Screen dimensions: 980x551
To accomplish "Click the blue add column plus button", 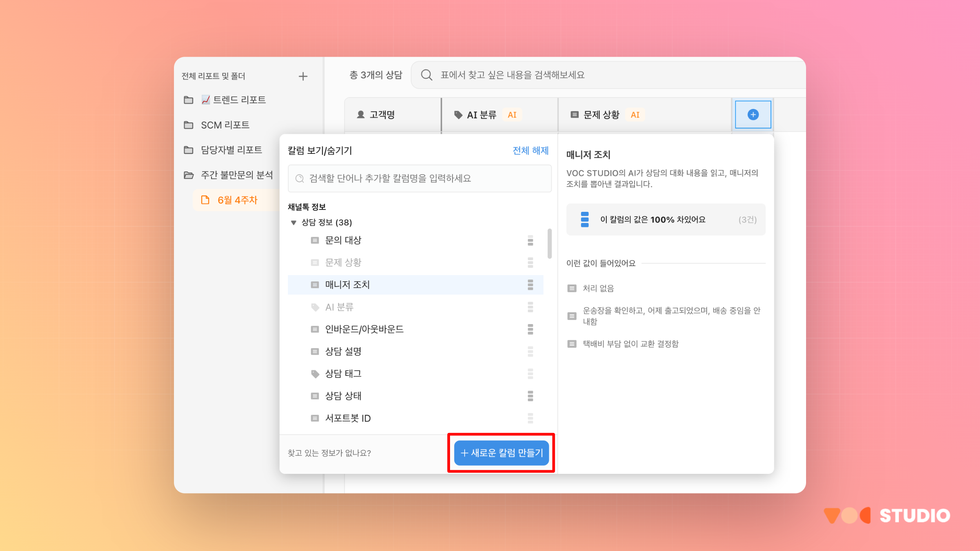I will point(753,115).
